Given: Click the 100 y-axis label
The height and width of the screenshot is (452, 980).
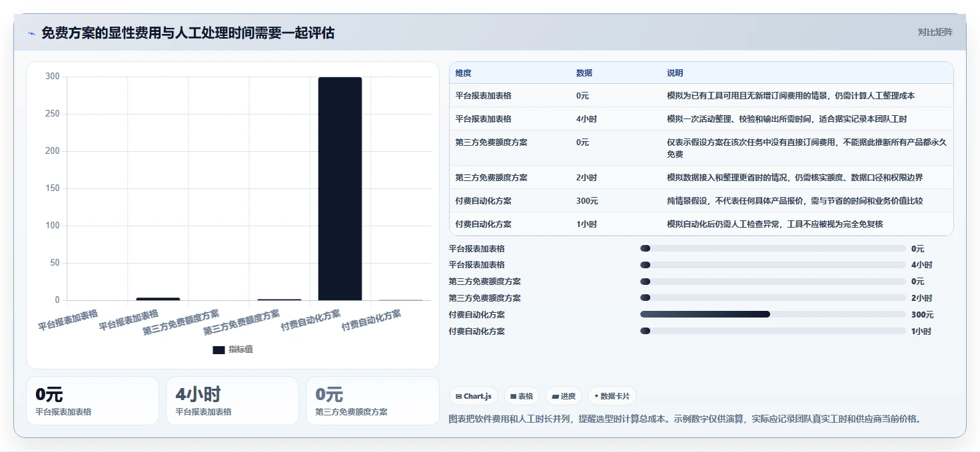Looking at the screenshot, I should [x=53, y=226].
